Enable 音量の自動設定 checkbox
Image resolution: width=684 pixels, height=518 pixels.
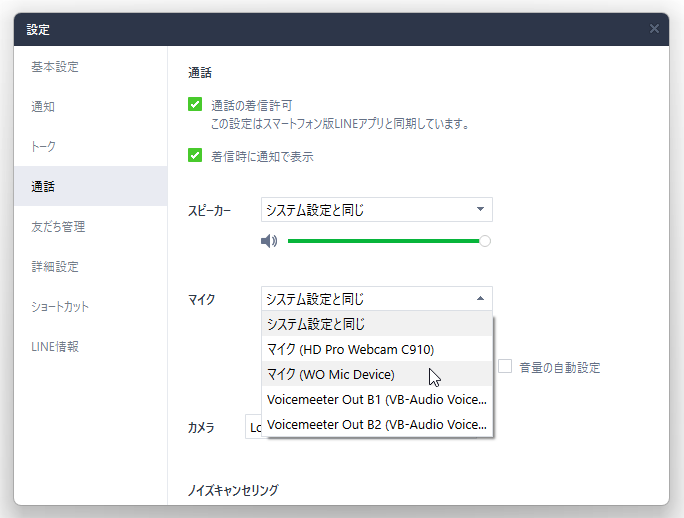[x=505, y=366]
